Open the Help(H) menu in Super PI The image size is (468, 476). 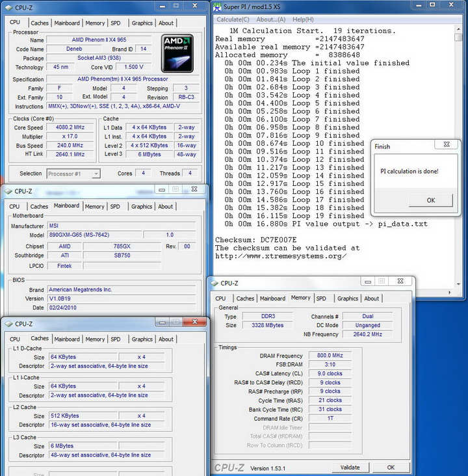tap(303, 20)
